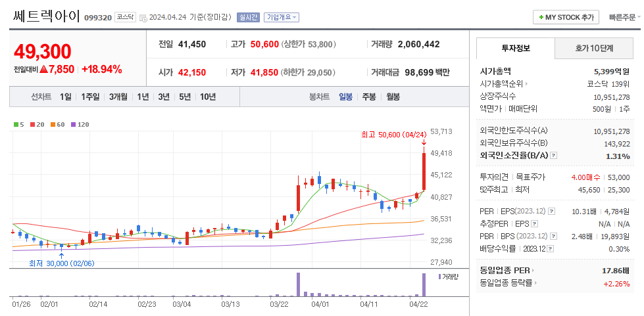Click the 코스닥 market badge
This screenshot has width=644, height=316.
click(125, 17)
